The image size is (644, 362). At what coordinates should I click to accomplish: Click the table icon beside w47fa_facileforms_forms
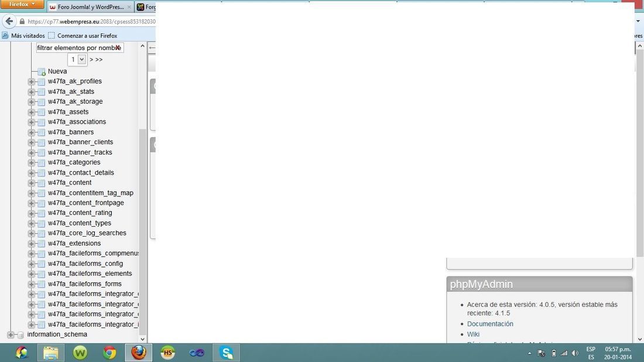point(41,284)
